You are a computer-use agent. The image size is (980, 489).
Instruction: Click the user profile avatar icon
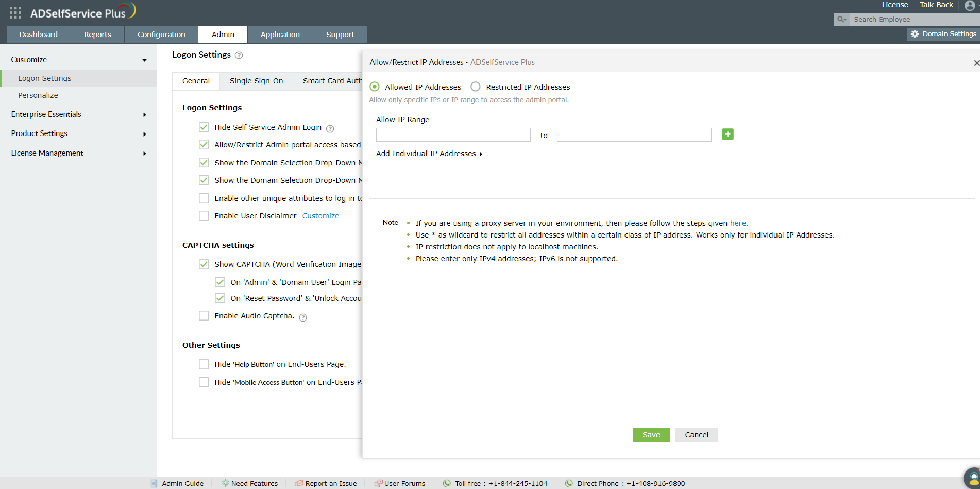click(970, 5)
